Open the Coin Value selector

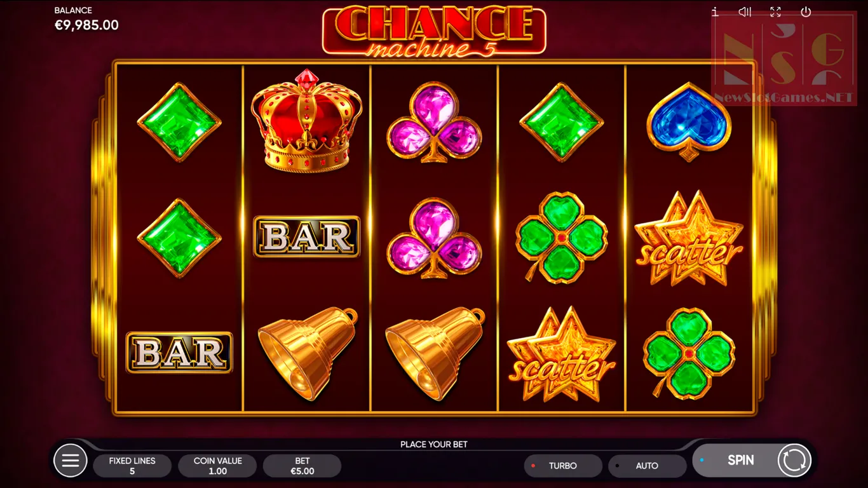pyautogui.click(x=218, y=466)
